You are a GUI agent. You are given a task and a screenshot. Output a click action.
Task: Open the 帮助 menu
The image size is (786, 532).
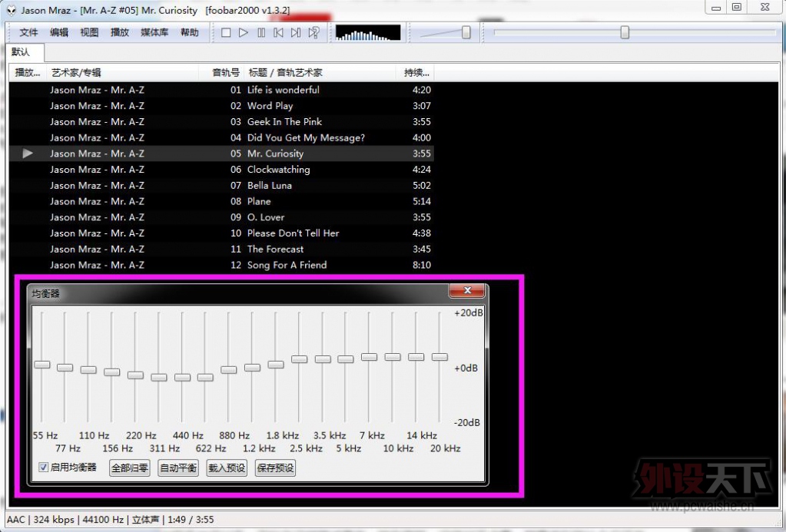tap(189, 32)
